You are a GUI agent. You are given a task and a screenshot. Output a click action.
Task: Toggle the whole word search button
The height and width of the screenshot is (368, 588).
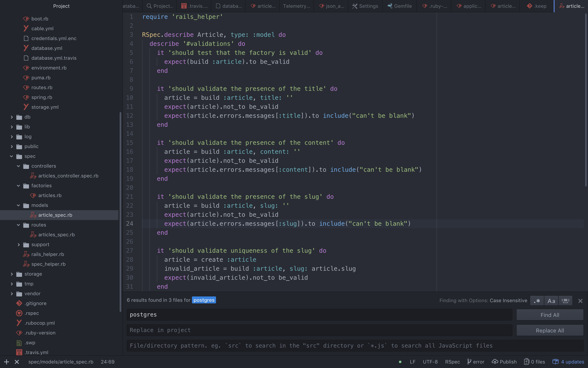(x=565, y=301)
